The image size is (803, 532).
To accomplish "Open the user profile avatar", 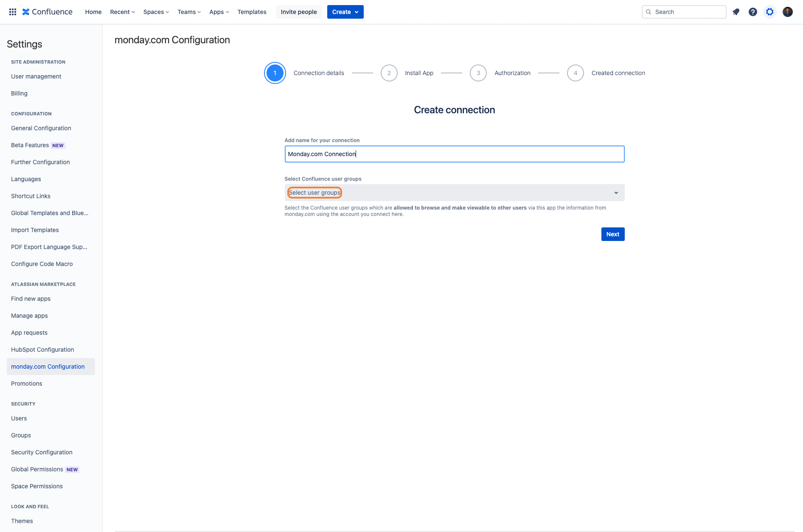I will tap(788, 12).
